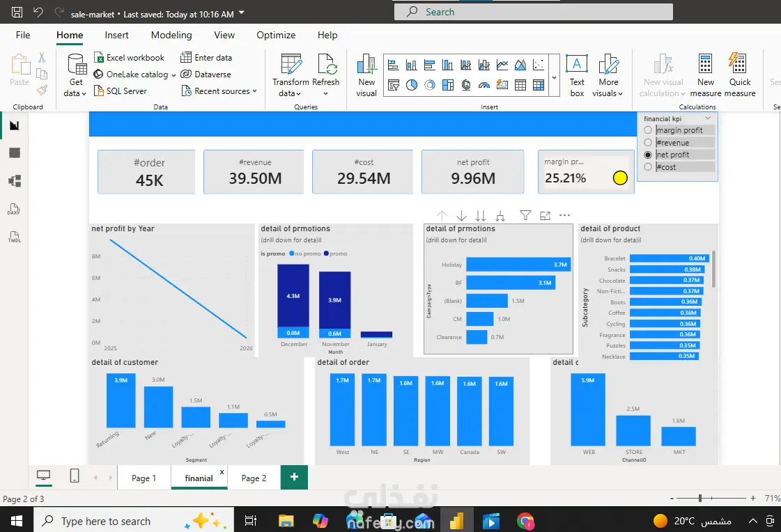Insert a stacked column chart visual
The width and height of the screenshot is (781, 532).
[x=412, y=65]
